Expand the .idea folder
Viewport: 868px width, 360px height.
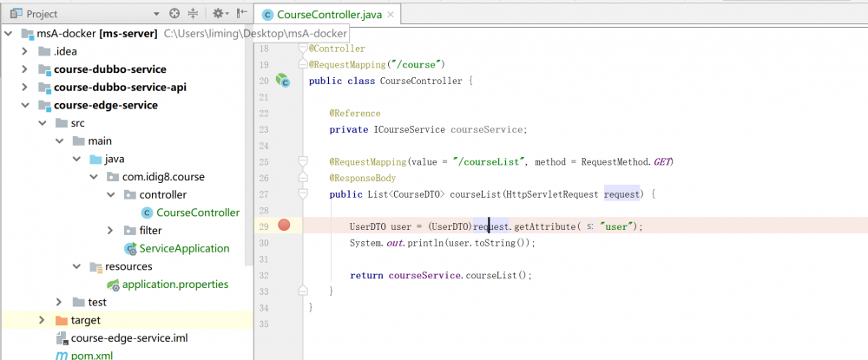[x=24, y=51]
